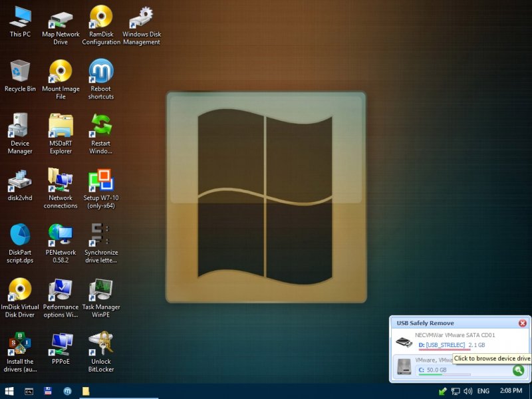The width and height of the screenshot is (532, 399).
Task: Launch Setup W7-10 (only-x64)
Action: coord(101,189)
